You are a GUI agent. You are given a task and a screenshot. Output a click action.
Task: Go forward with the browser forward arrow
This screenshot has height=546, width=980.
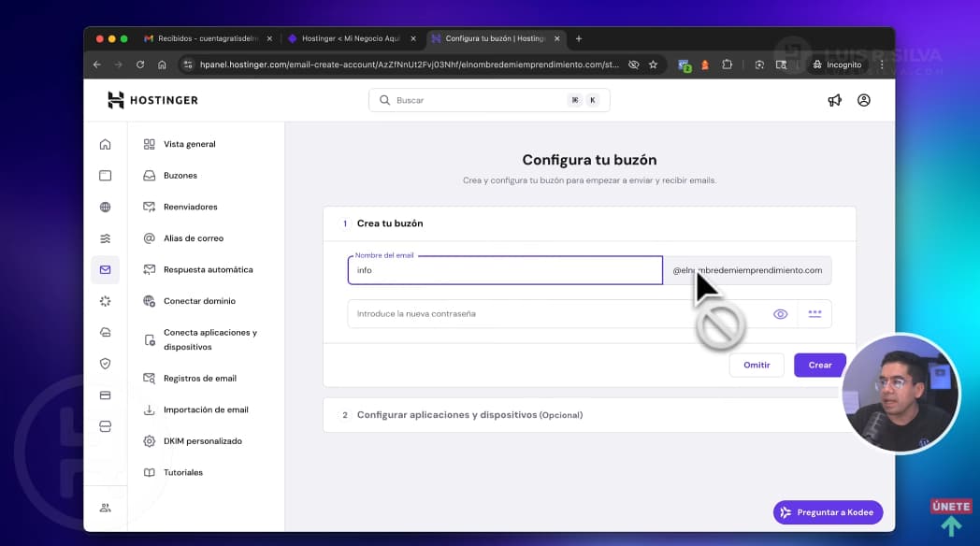click(x=118, y=65)
